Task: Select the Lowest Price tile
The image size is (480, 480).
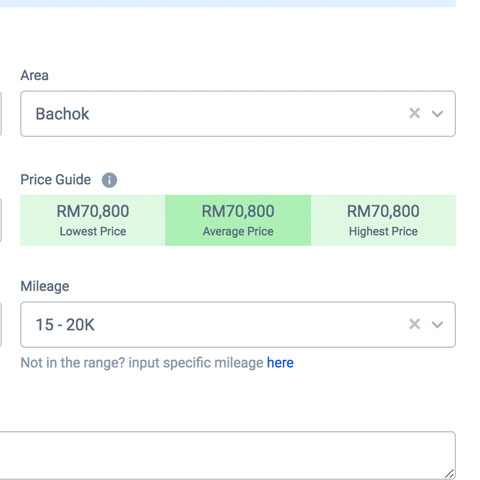Action: (93, 220)
